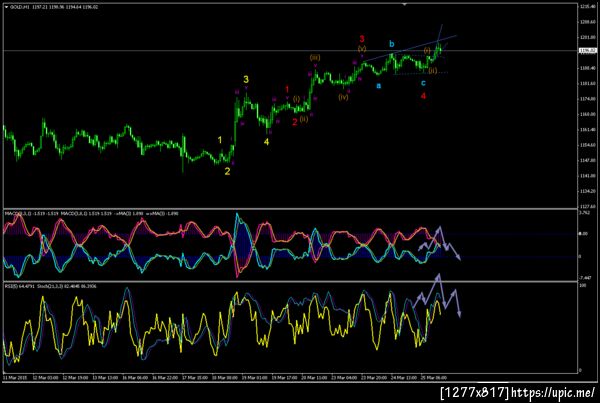Viewport: 600px width, 403px height.
Task: Select the current price tag 1196.02
Action: (588, 51)
